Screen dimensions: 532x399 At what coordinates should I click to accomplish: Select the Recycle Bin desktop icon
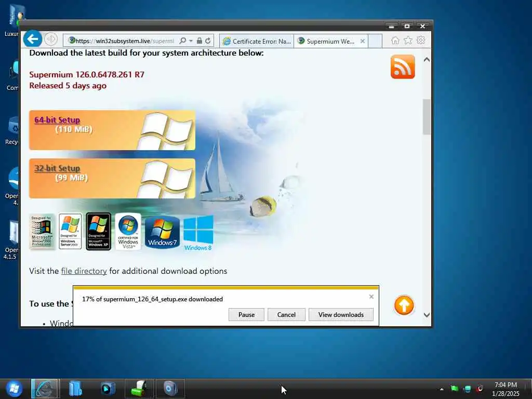coord(13,130)
